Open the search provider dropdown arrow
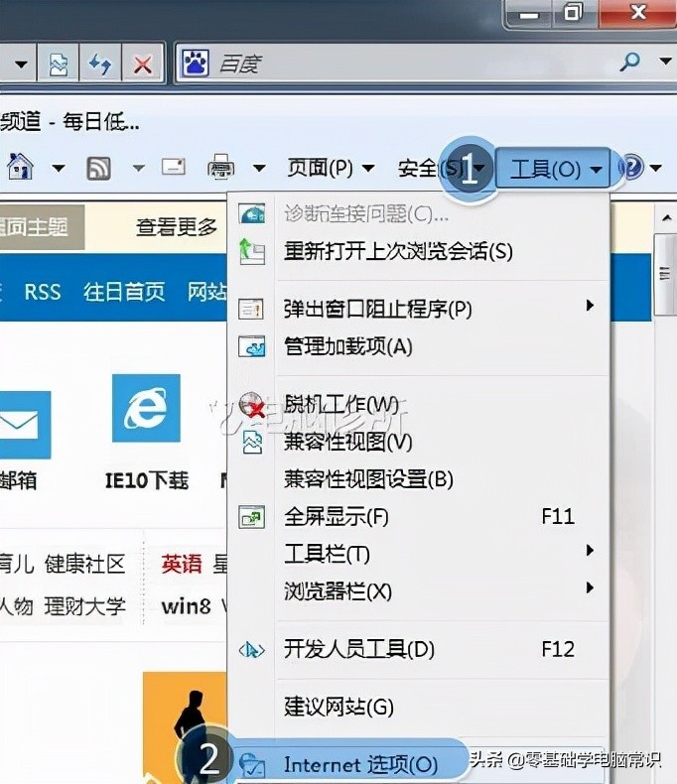The image size is (677, 784). coord(665,61)
